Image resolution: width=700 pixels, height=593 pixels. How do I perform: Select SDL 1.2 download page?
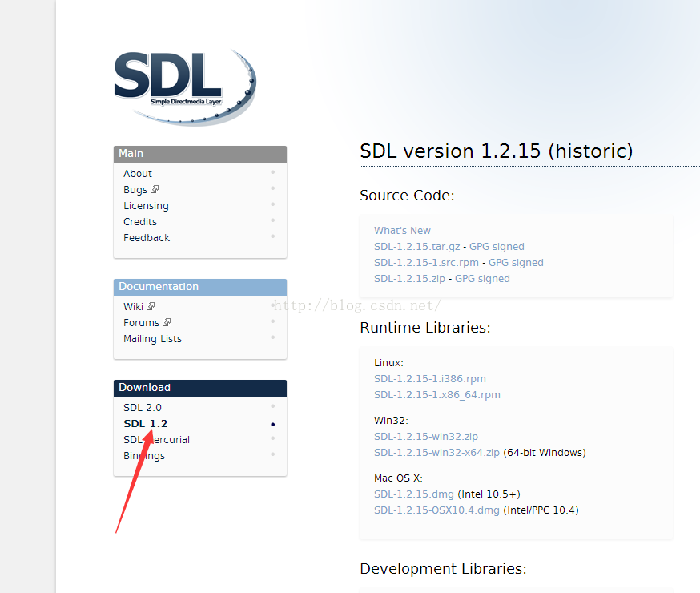(x=145, y=423)
